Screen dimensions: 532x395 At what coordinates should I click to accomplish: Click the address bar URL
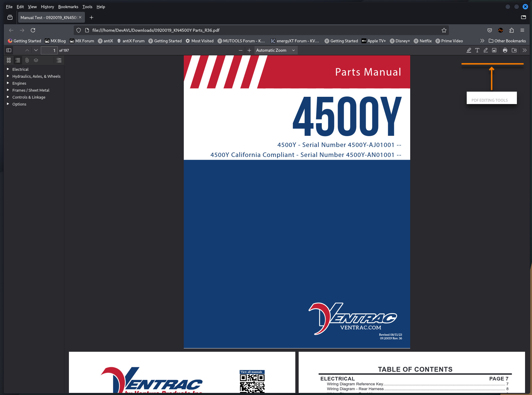coord(156,30)
